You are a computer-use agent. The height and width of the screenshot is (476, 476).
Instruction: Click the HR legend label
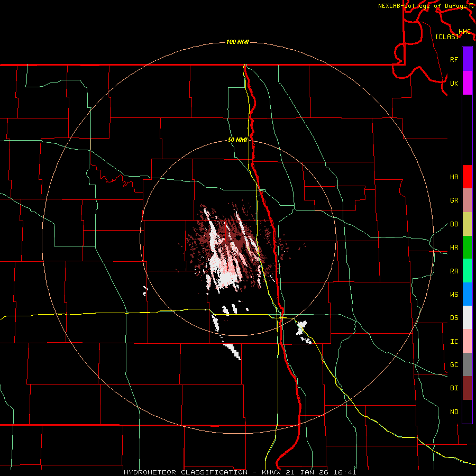(454, 248)
